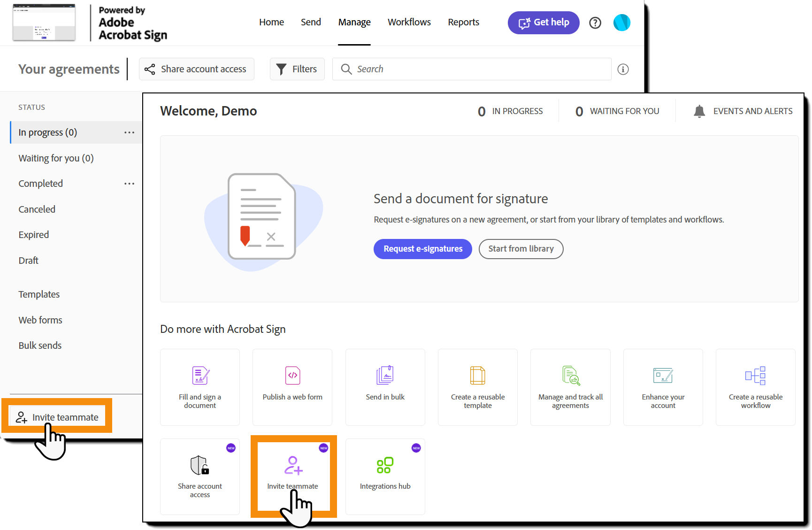Open the Completed ellipsis options menu

(x=130, y=183)
